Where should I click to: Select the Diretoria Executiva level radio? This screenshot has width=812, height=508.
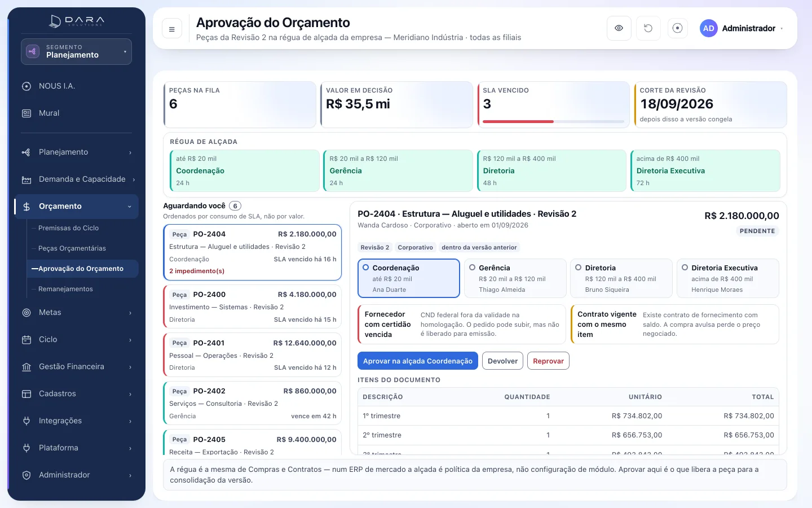coord(685,268)
